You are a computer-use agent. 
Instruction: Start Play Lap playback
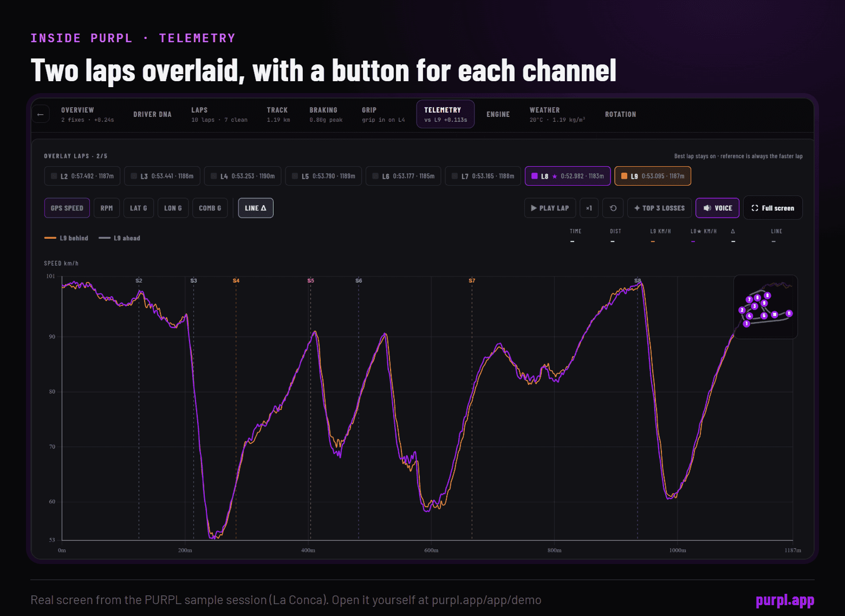point(550,208)
